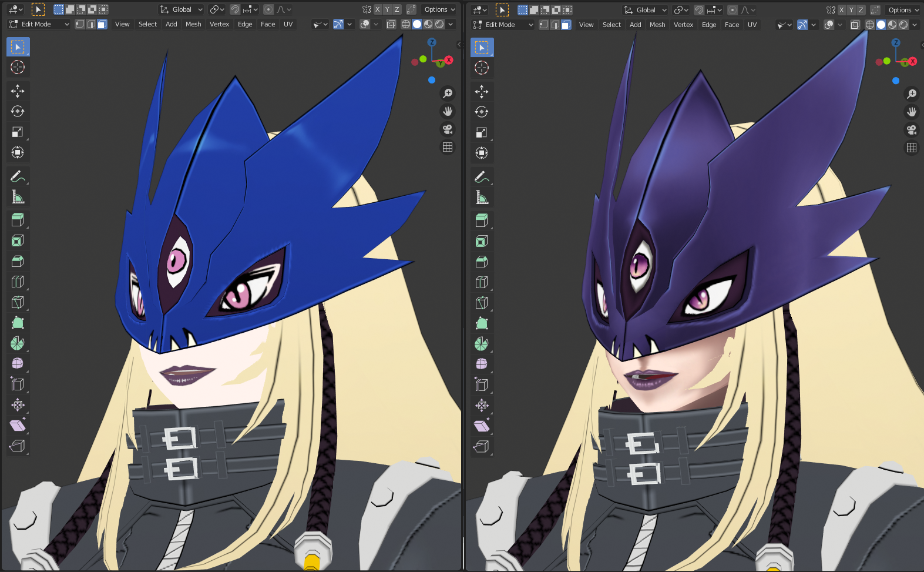Switch perspective/orthographic grid icon in right viewport
The width and height of the screenshot is (924, 572).
(x=912, y=148)
